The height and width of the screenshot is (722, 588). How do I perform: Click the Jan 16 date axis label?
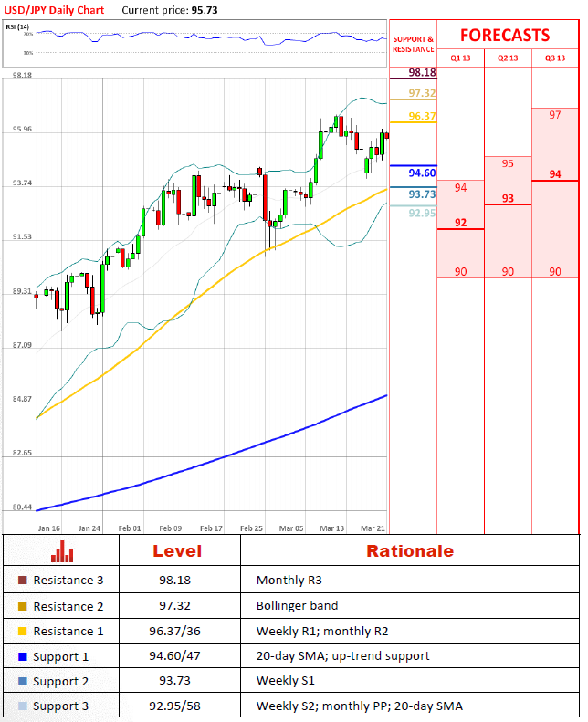[x=48, y=528]
